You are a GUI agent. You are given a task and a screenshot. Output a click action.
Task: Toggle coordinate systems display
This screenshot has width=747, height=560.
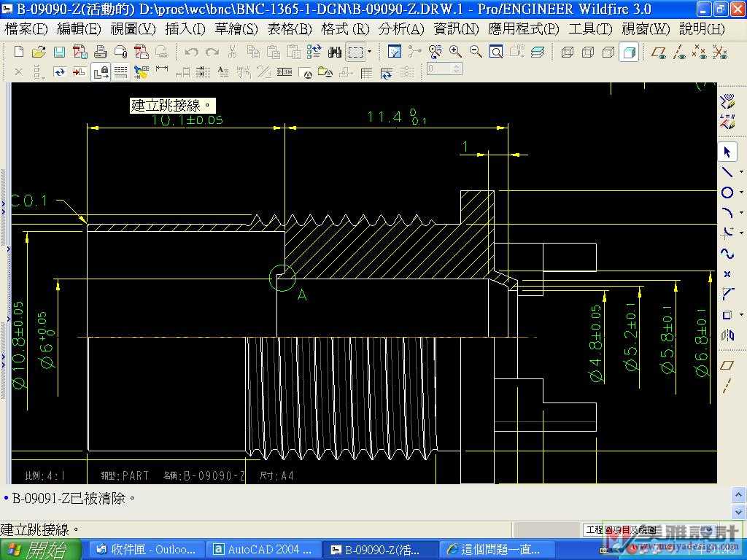tap(720, 52)
